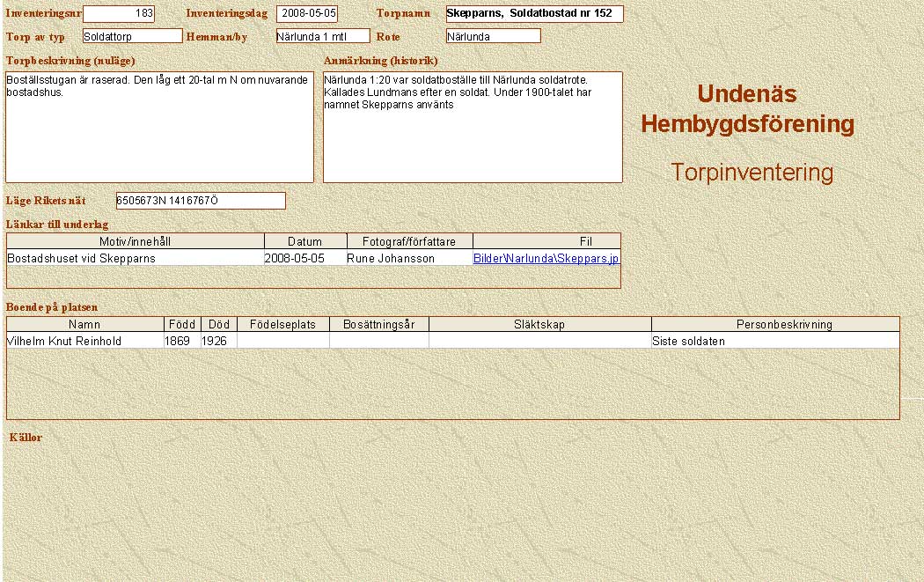Select the Läge Rikets nät coordinates field
The image size is (924, 582).
[201, 201]
